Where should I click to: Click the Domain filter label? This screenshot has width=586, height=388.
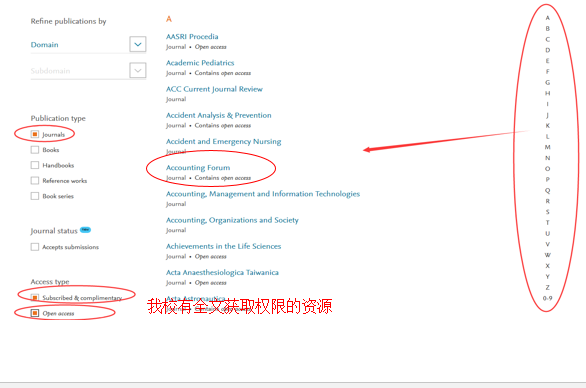pos(44,44)
